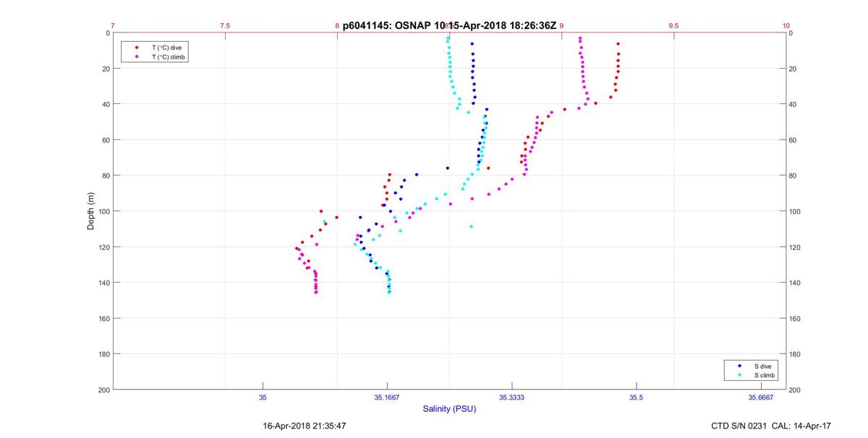Click the '7' temperature tick label
The width and height of the screenshot is (868, 438).
pyautogui.click(x=113, y=25)
